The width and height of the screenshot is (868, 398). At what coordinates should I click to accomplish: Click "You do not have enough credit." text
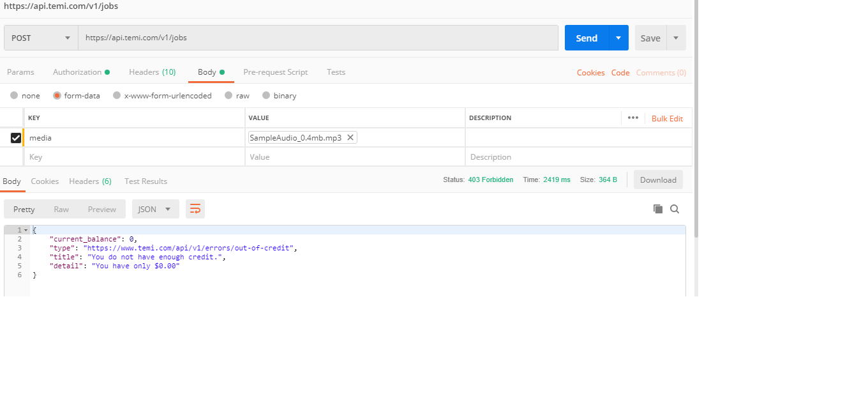coord(155,257)
